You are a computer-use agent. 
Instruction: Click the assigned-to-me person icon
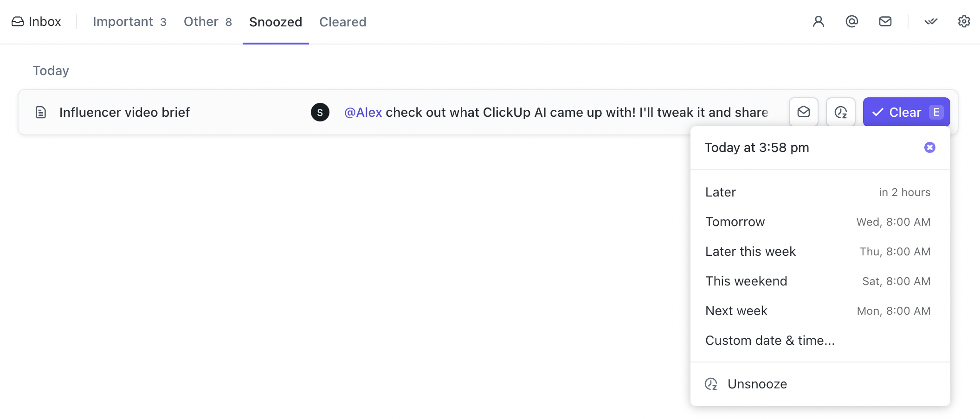[x=818, y=21]
